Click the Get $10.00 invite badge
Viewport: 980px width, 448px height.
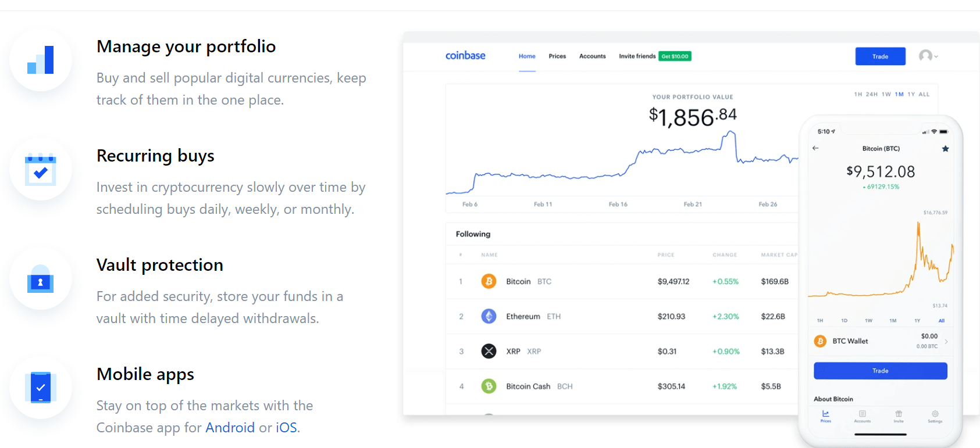click(x=675, y=56)
